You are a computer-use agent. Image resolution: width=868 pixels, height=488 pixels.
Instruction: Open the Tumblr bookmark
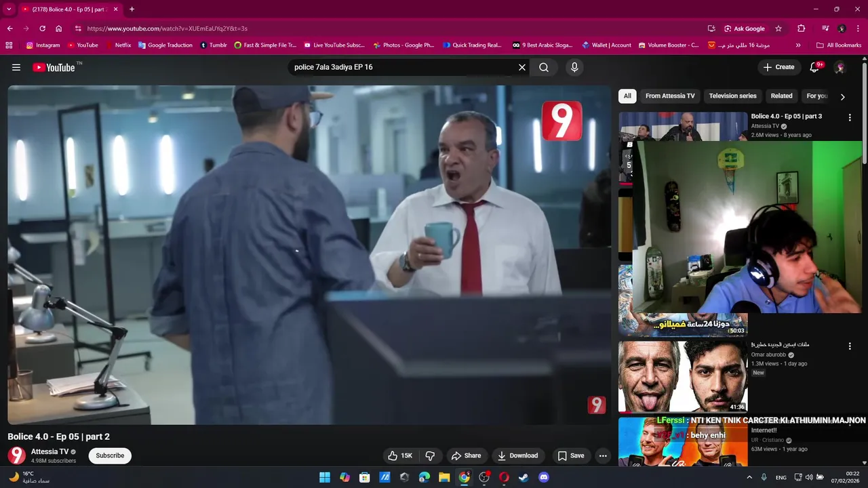[x=214, y=45]
